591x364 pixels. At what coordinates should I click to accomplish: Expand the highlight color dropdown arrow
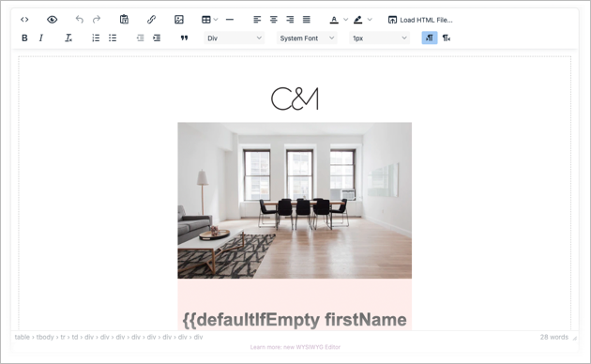click(370, 19)
